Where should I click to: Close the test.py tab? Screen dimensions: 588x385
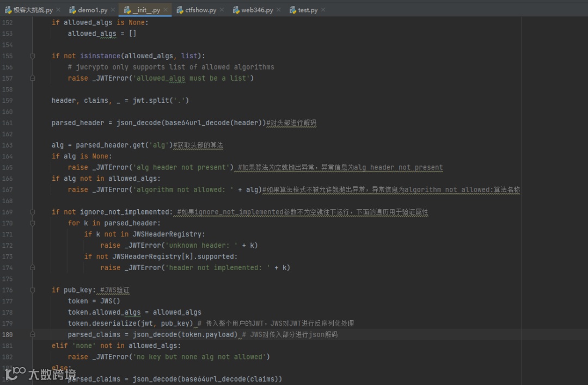click(x=323, y=10)
